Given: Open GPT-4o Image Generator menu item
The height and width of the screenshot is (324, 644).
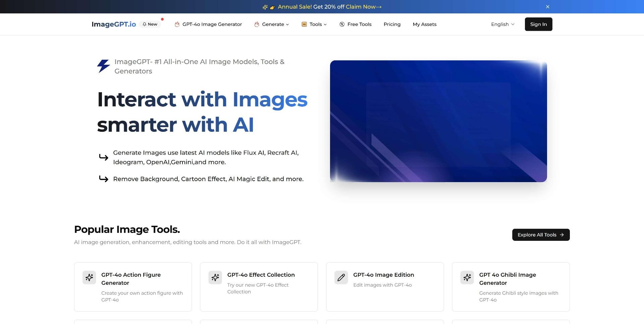Looking at the screenshot, I should 208,24.
